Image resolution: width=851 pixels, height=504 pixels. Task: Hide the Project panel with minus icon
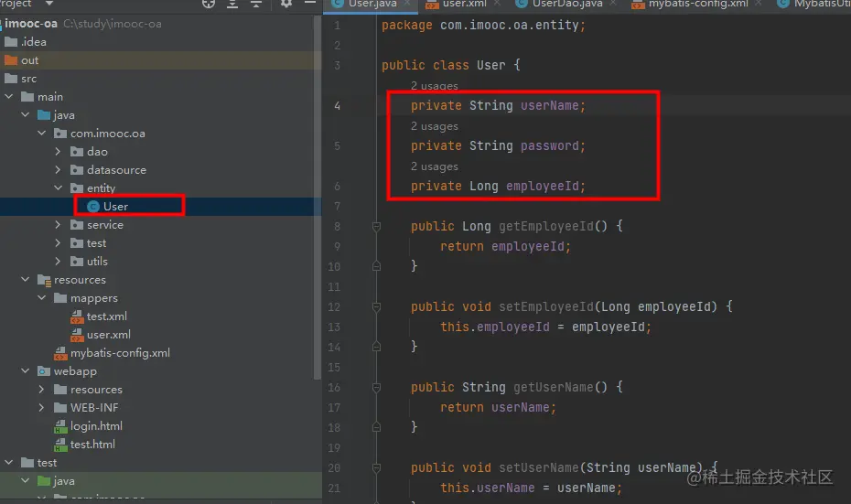(x=310, y=4)
